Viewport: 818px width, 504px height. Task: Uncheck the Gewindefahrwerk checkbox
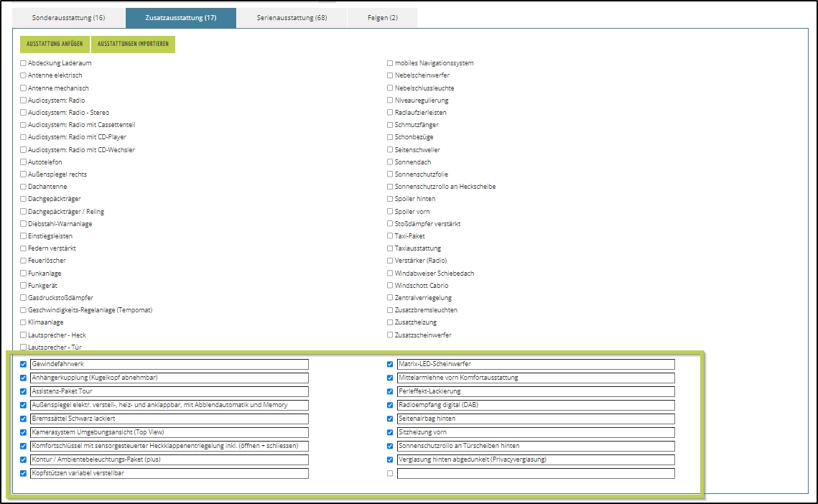coord(23,365)
